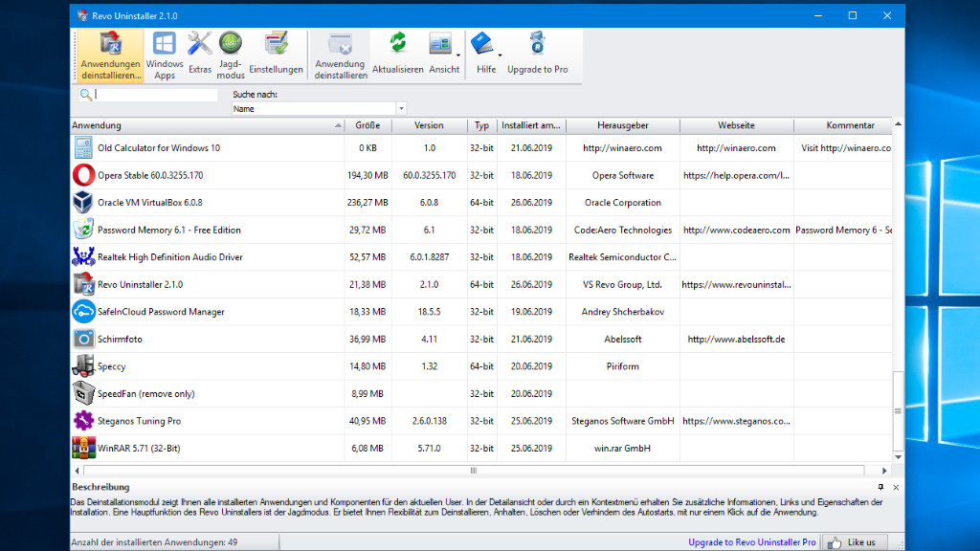
Task: Expand the Suche nach Name dropdown
Action: coord(402,109)
